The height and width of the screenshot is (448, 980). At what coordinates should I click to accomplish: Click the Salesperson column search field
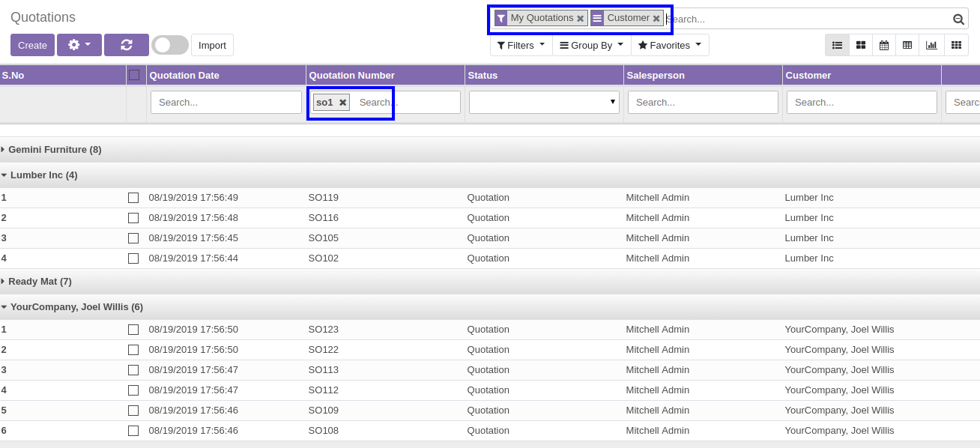coord(703,103)
